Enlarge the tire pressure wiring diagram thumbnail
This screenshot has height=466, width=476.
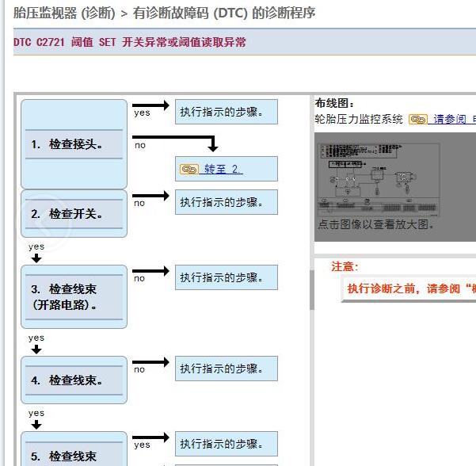click(x=394, y=174)
